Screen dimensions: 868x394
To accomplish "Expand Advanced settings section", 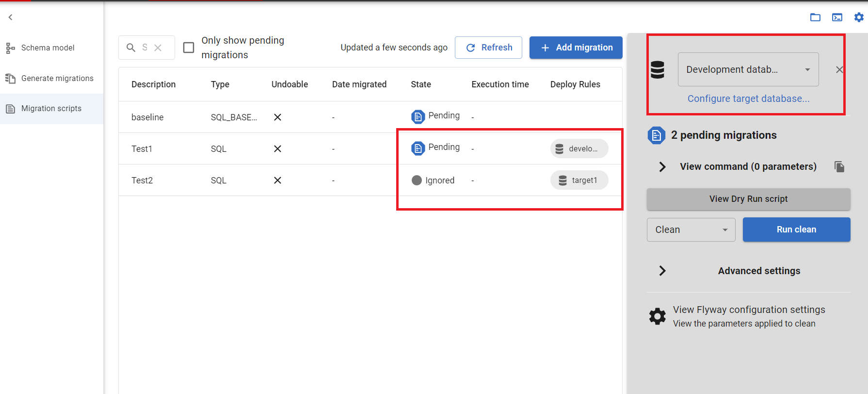I will point(662,271).
